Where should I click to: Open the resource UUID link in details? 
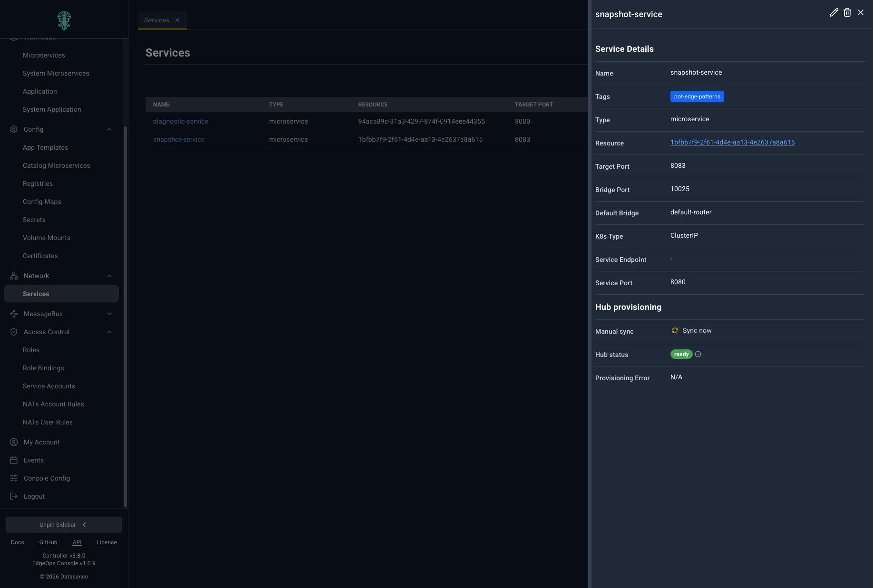coord(732,142)
